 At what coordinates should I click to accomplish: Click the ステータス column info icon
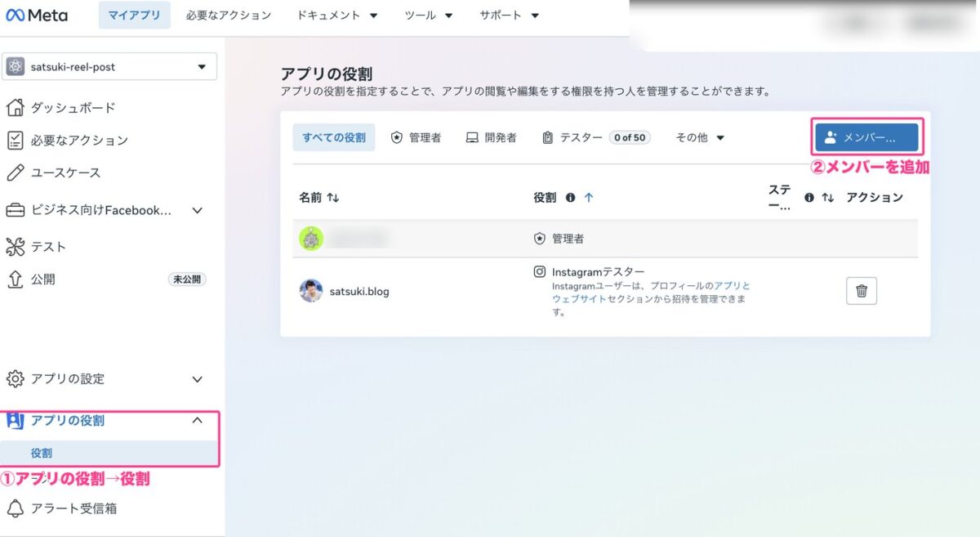tap(809, 198)
